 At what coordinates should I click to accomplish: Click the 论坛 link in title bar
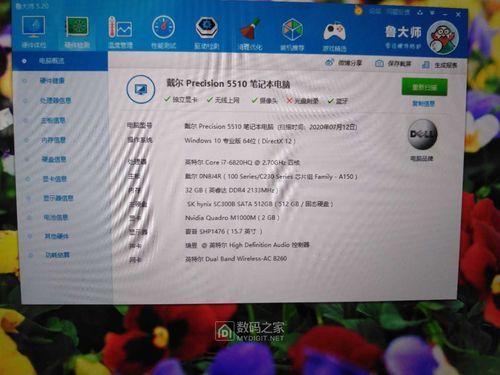pyautogui.click(x=375, y=12)
